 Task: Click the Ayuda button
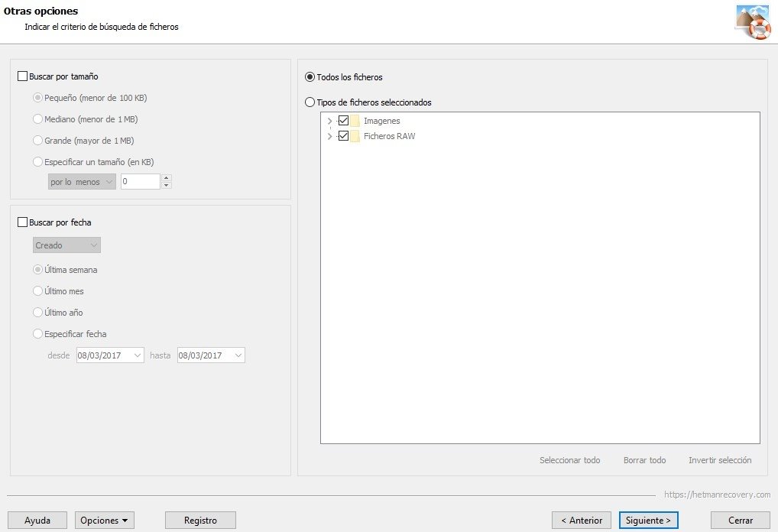(37, 520)
